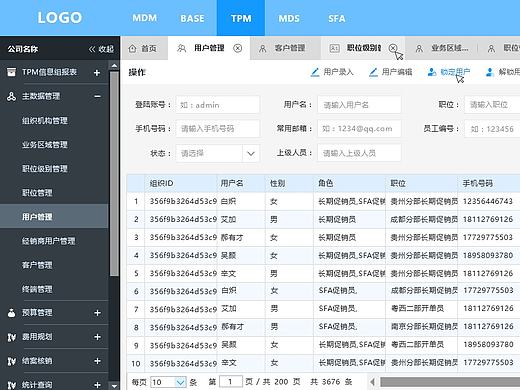This screenshot has width=520, height=390.
Task: Click the 主数据管理 organization icon
Action: click(x=11, y=97)
